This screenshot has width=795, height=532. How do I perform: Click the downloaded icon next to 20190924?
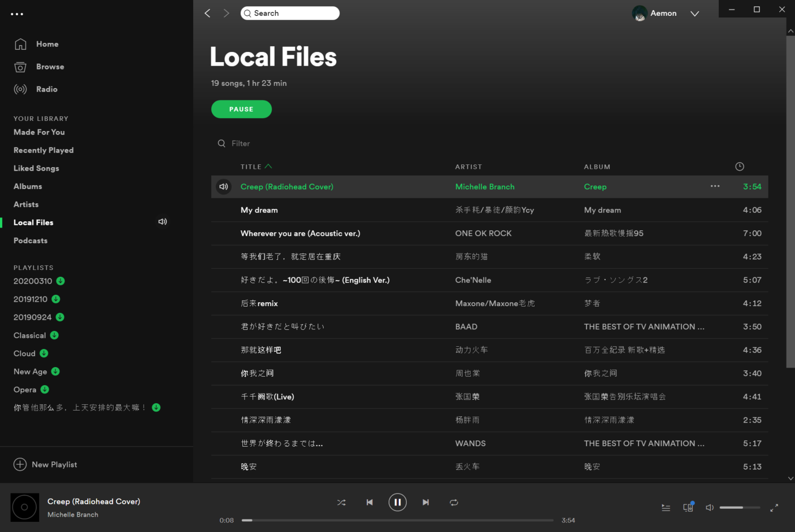[x=60, y=317]
